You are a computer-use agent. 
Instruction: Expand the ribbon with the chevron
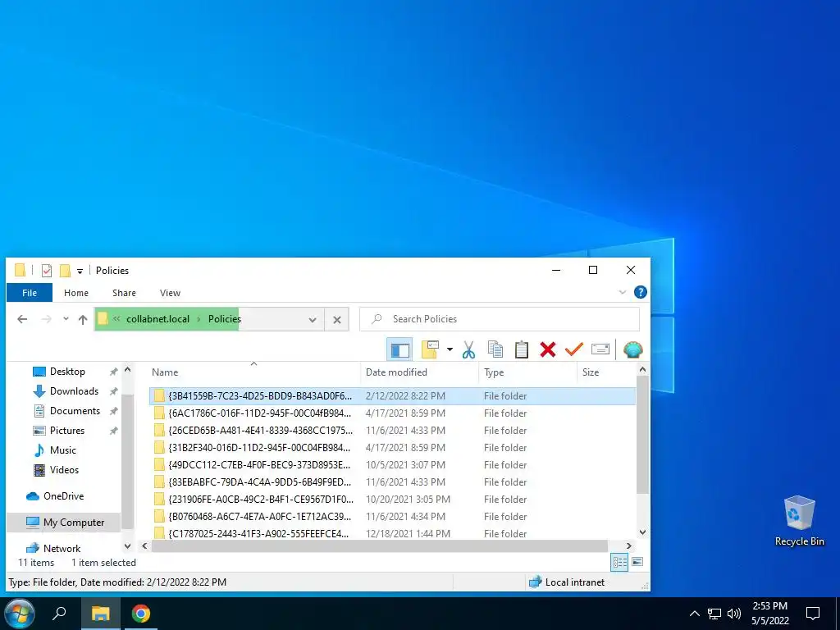(622, 293)
